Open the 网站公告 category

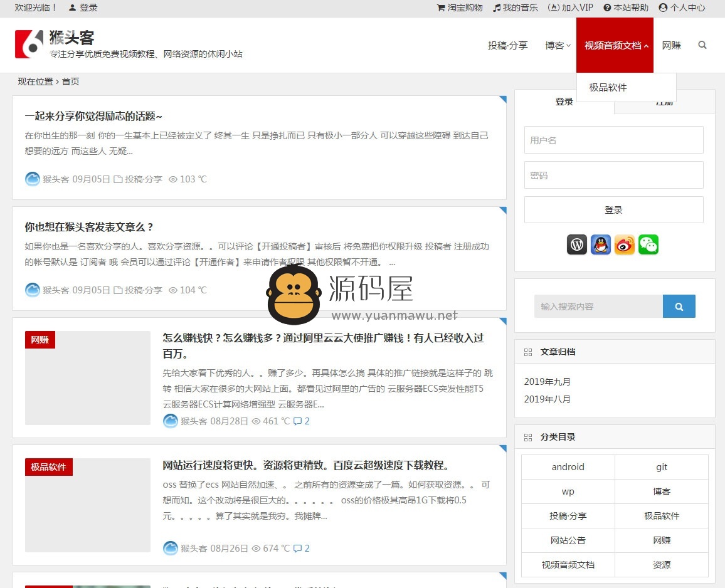tap(568, 540)
